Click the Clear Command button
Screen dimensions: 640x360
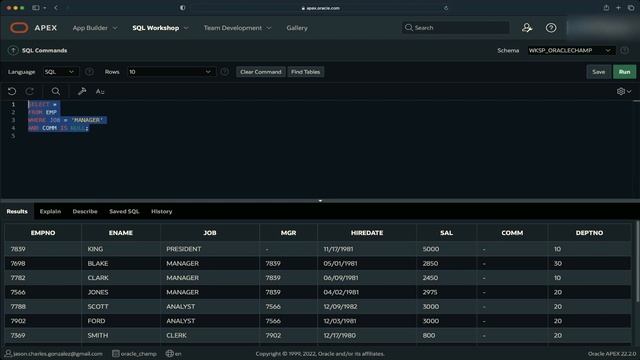click(261, 72)
